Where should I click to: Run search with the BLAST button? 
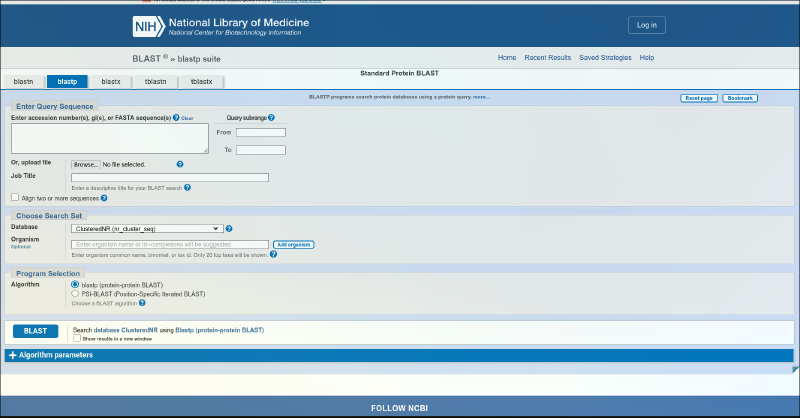35,331
